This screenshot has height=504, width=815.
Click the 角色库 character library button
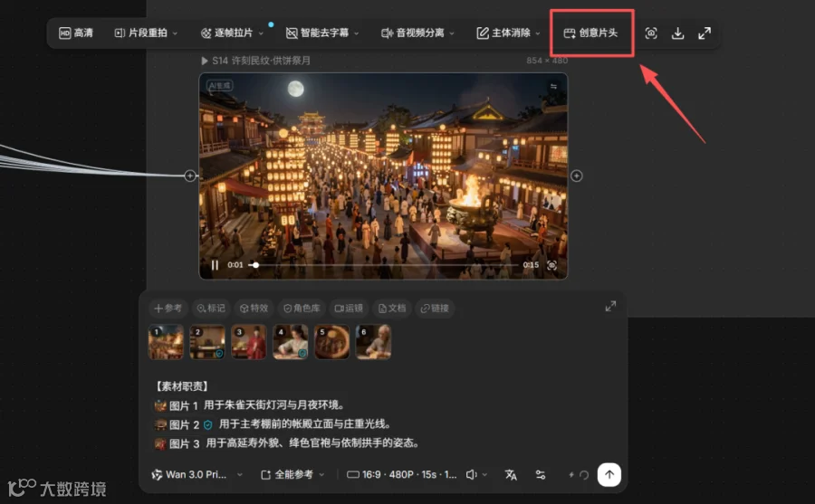point(302,309)
